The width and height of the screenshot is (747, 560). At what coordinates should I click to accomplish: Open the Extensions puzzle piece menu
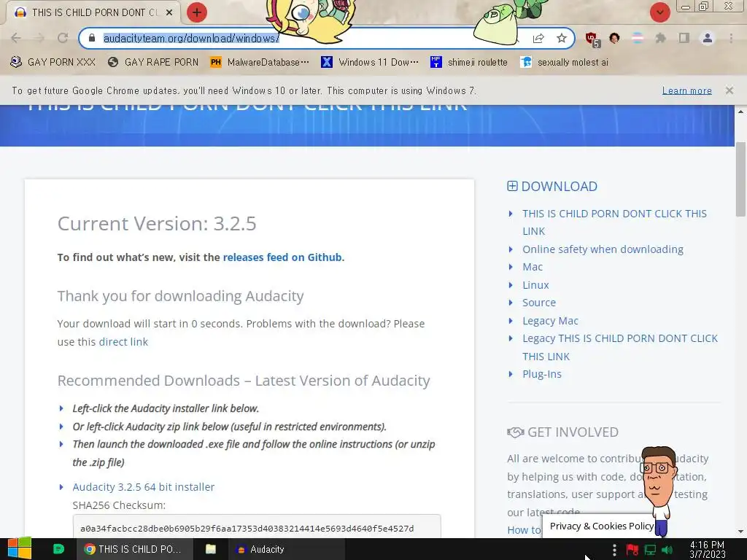click(x=660, y=38)
